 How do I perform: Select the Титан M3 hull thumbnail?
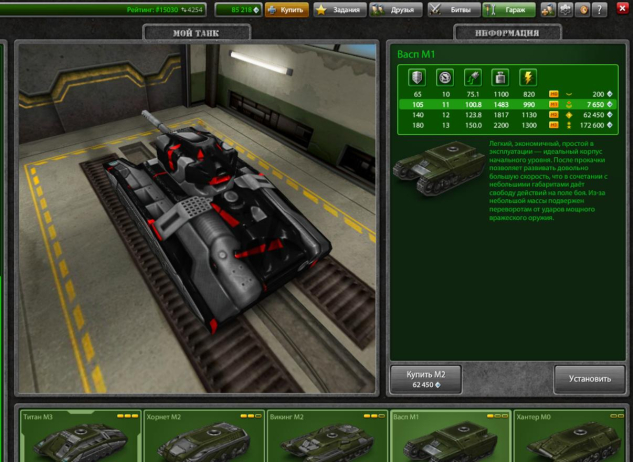point(79,435)
